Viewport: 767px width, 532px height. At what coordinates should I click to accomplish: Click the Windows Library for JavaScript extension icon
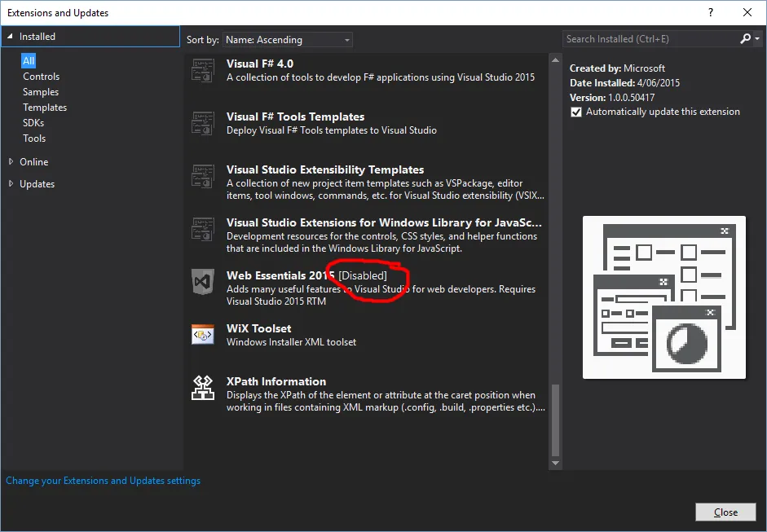pyautogui.click(x=202, y=230)
